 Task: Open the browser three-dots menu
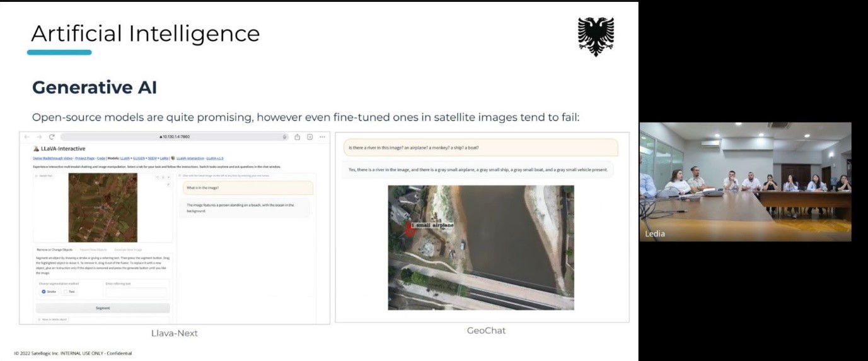click(322, 137)
